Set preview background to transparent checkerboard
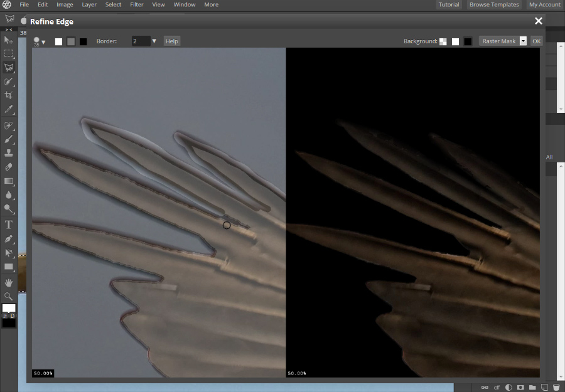Image resolution: width=565 pixels, height=392 pixels. [444, 41]
